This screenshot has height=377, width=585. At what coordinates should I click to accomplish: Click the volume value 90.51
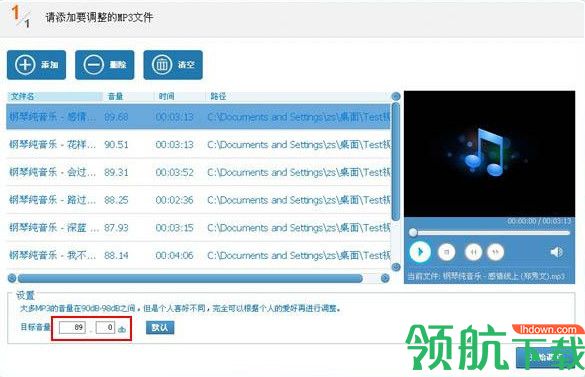point(116,145)
